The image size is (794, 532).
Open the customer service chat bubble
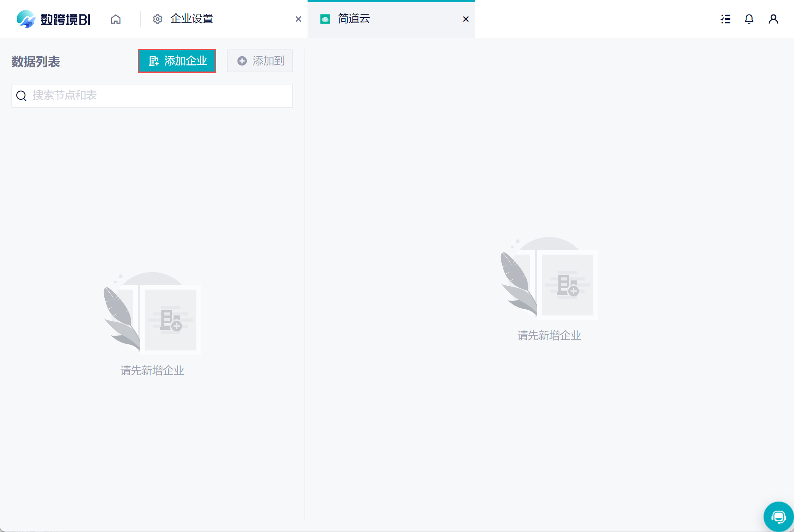[778, 517]
